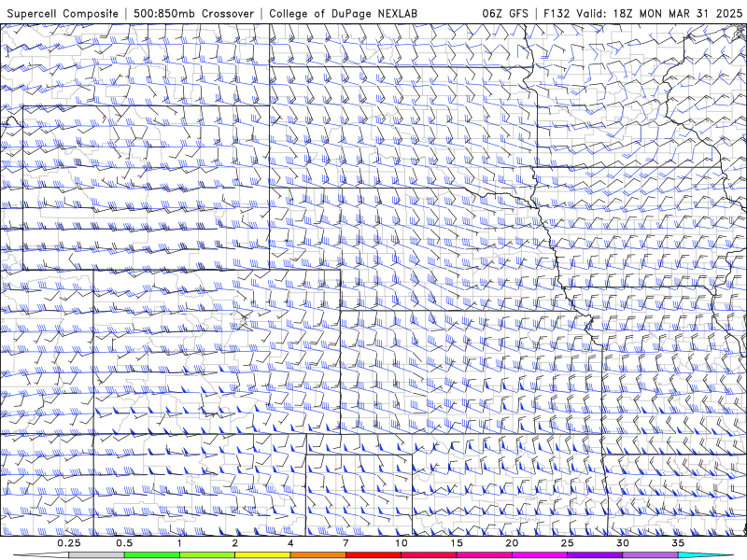747x560 pixels.
Task: Click the "0.25" color scale label
Action: [x=69, y=543]
